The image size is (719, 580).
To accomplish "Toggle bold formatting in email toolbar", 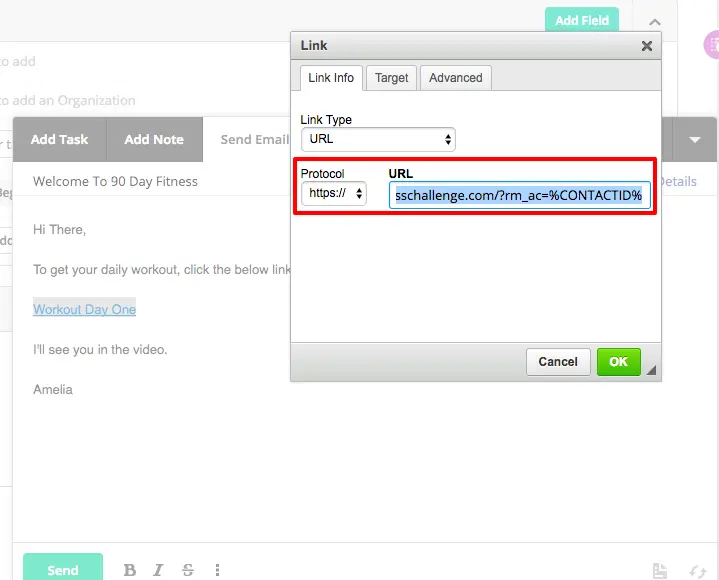I will click(x=129, y=570).
